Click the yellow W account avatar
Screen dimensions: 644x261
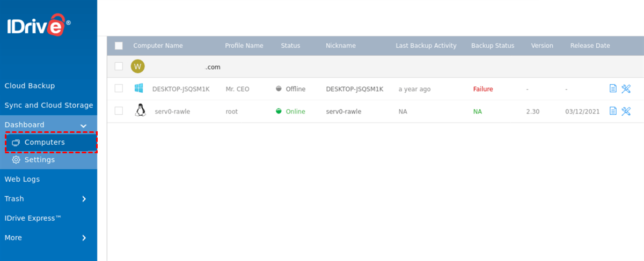point(138,66)
